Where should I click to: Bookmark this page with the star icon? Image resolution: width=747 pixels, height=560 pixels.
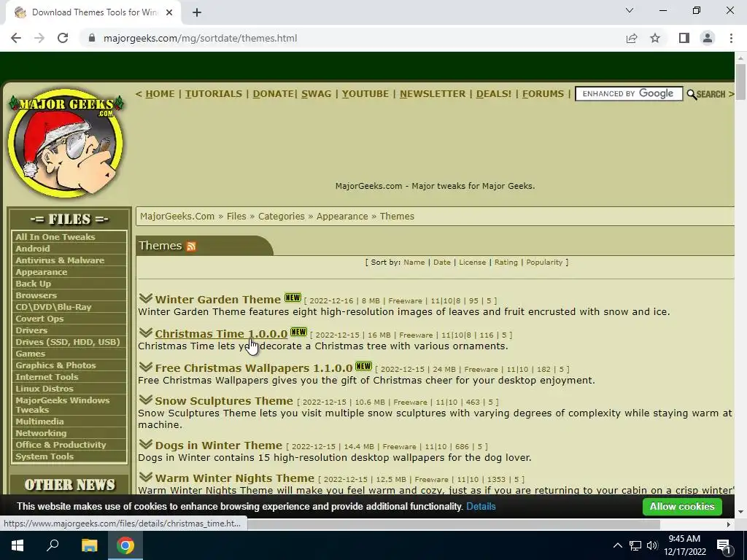coord(655,38)
